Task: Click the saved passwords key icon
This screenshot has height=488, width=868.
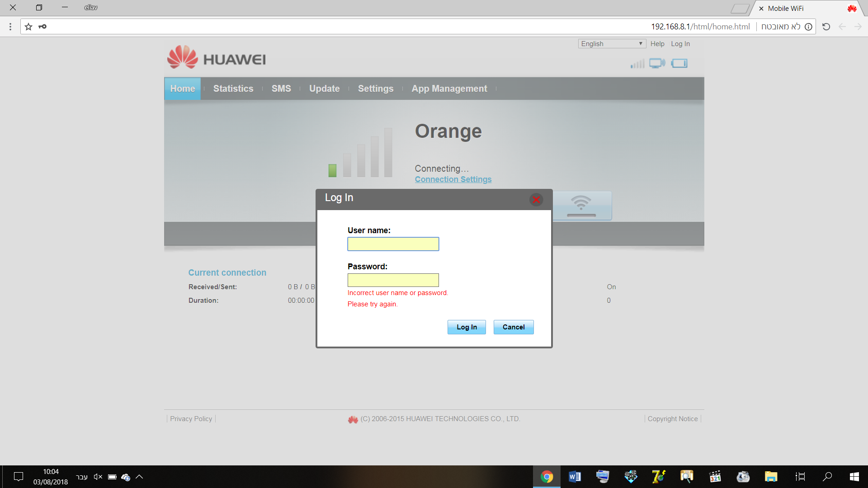Action: point(42,27)
